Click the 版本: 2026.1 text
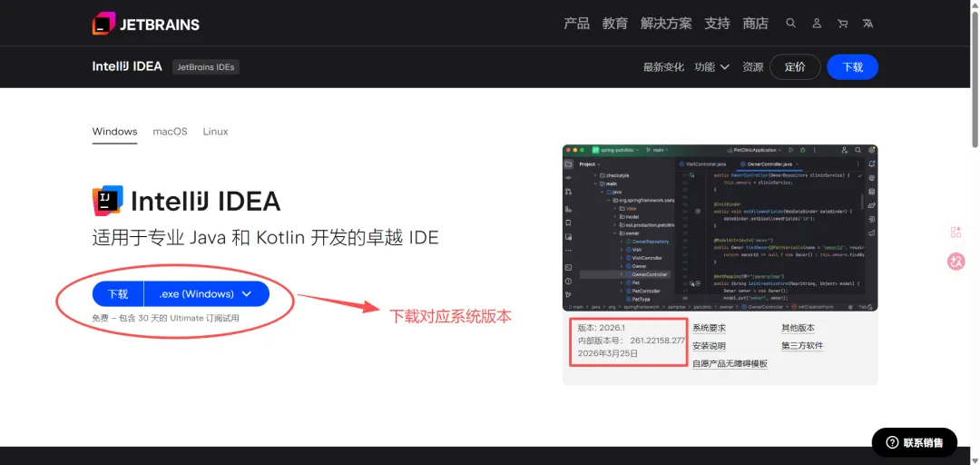The height and width of the screenshot is (465, 980). click(x=600, y=328)
